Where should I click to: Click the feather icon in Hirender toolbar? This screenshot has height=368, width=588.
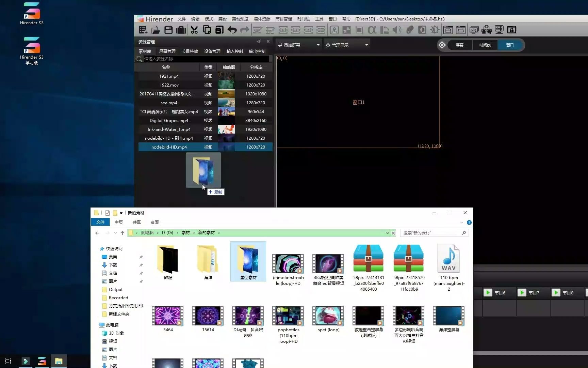[x=410, y=30]
